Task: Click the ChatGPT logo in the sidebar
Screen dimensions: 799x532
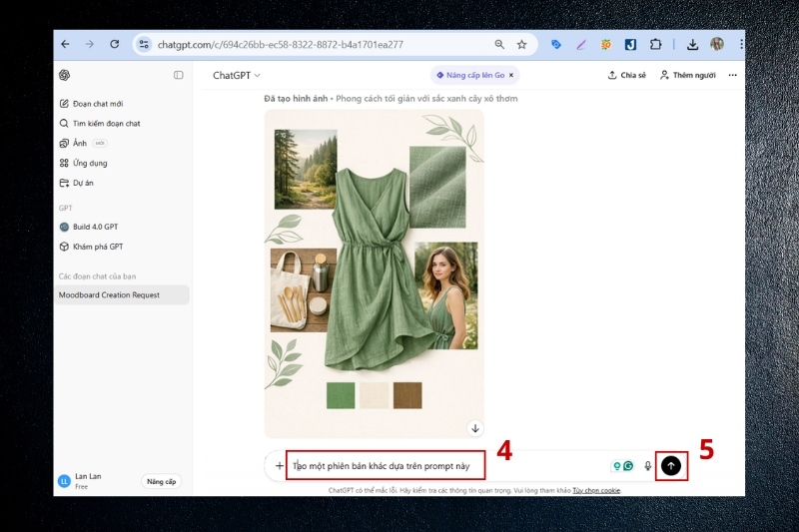Action: (x=65, y=75)
